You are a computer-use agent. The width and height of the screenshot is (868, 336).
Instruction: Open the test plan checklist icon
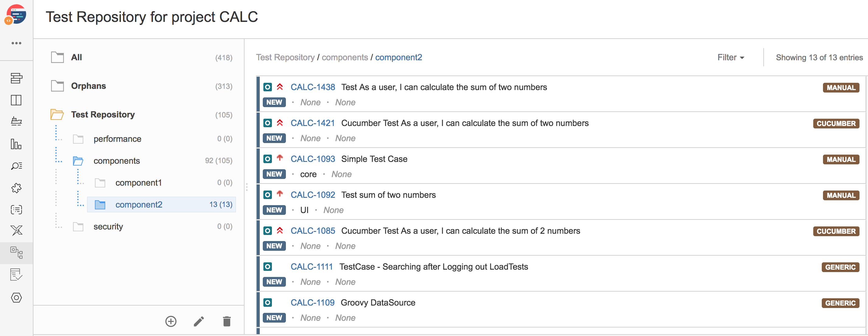(16, 275)
